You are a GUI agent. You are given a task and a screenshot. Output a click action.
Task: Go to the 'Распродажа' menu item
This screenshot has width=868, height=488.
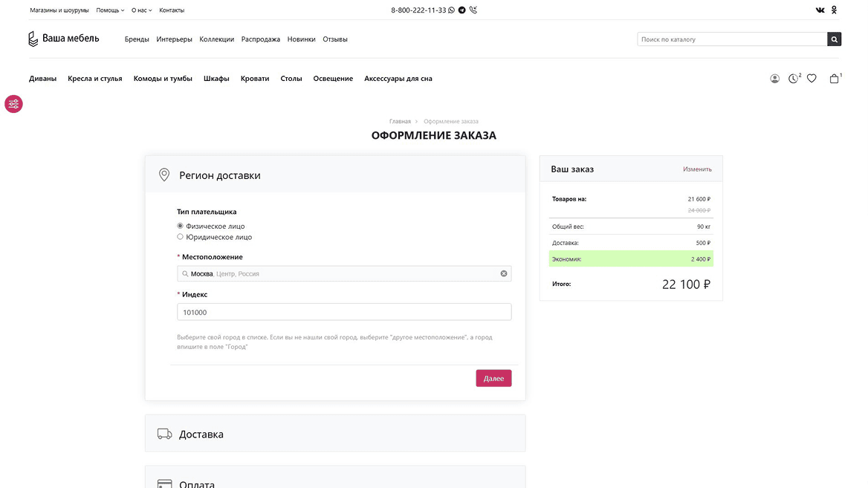(x=260, y=39)
